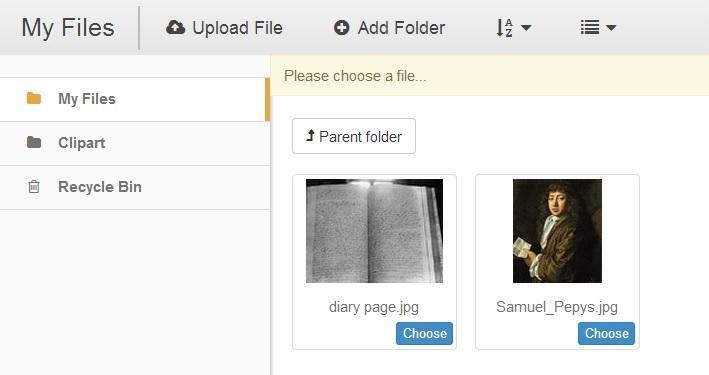Click the diary page.jpg file name
709x375 pixels.
(x=373, y=307)
